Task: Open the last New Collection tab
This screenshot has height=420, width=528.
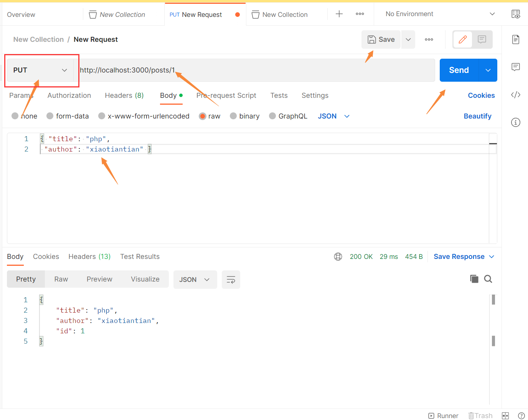Action: (280, 15)
